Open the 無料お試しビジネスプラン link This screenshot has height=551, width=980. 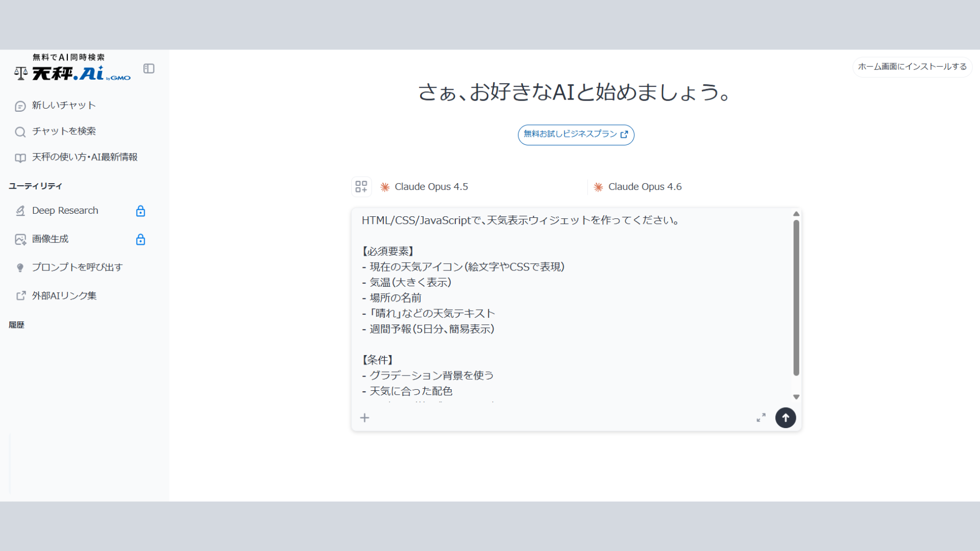[x=576, y=134]
